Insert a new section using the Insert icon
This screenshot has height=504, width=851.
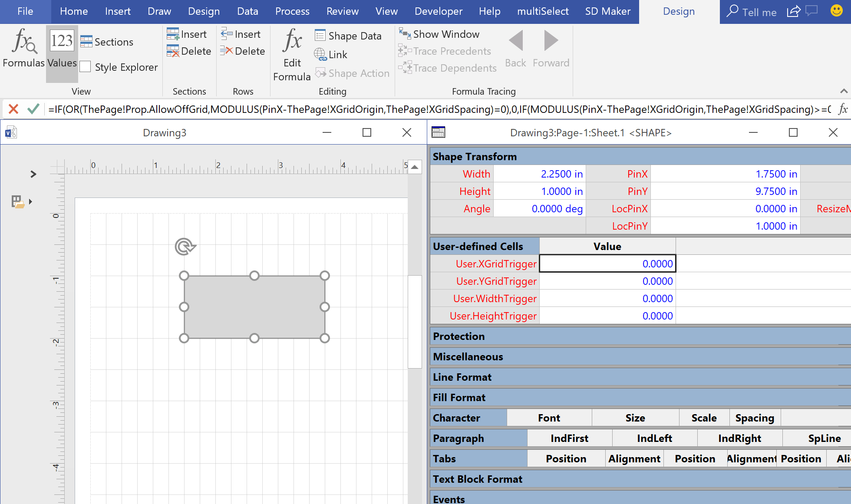point(187,34)
